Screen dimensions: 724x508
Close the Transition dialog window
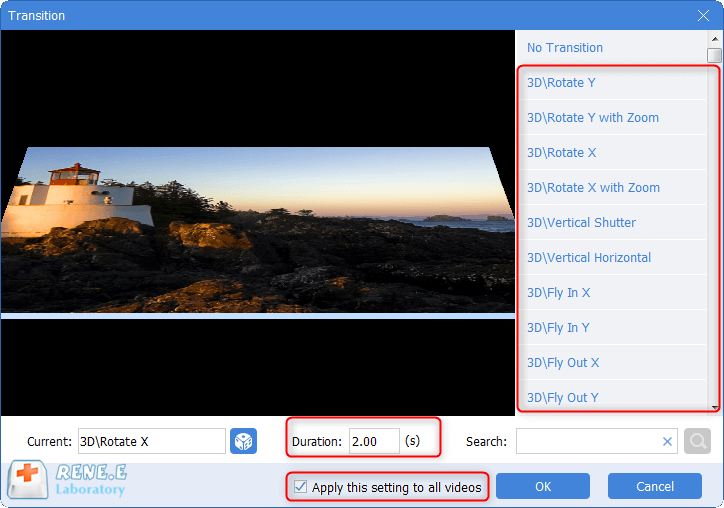coord(703,16)
